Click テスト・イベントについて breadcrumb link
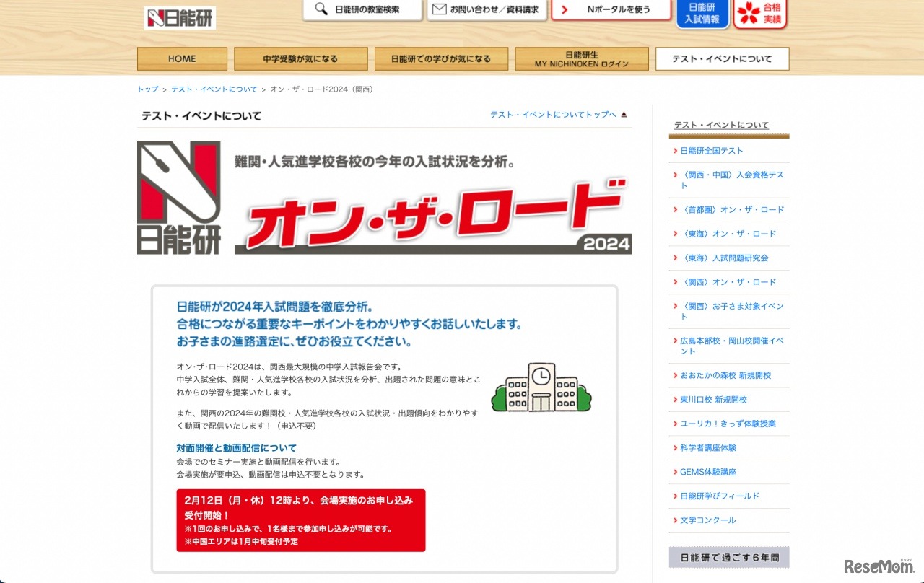924x583 pixels. pyautogui.click(x=214, y=89)
